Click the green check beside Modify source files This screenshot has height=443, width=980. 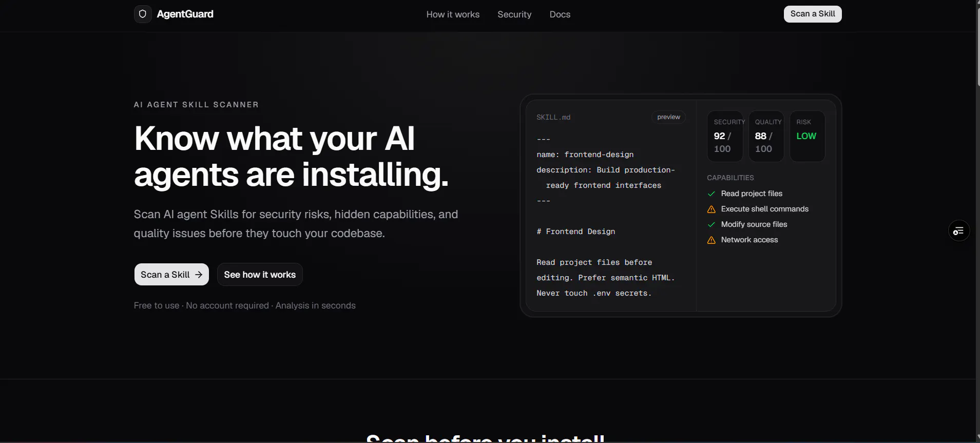pos(711,224)
